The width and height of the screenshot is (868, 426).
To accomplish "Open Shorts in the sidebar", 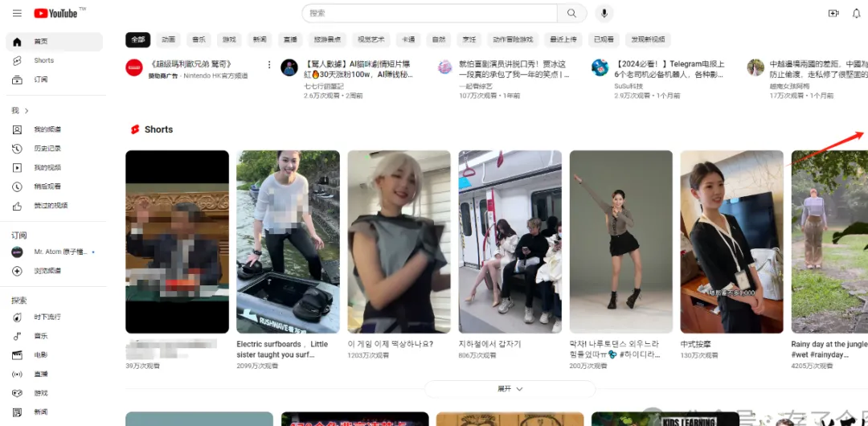I will coord(55,60).
